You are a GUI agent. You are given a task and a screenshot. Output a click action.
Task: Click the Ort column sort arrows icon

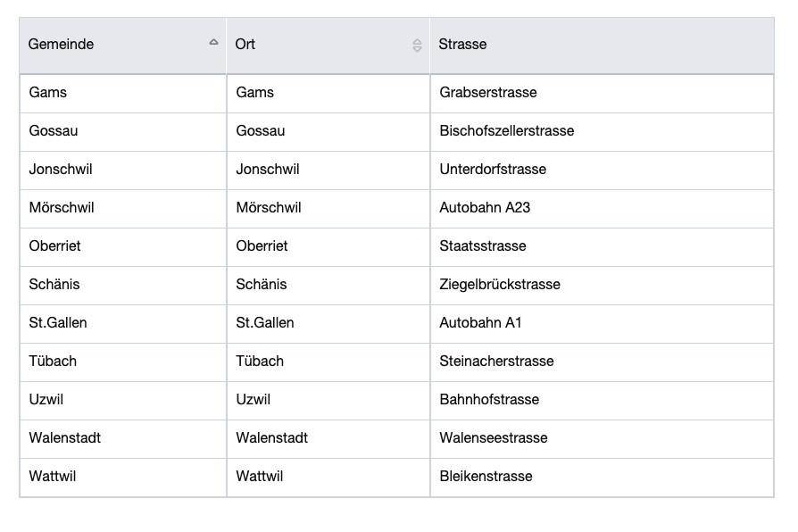417,46
